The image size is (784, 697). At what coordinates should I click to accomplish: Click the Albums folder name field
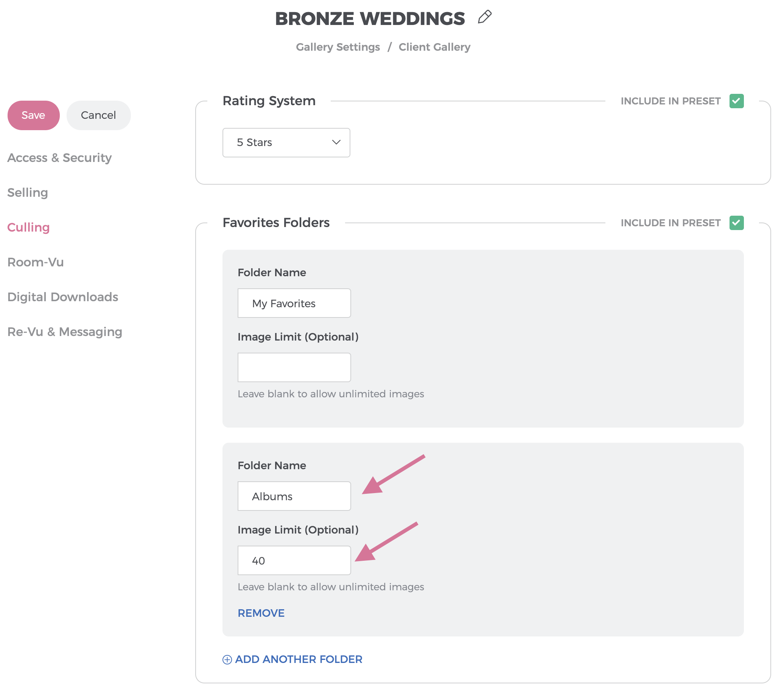[294, 496]
